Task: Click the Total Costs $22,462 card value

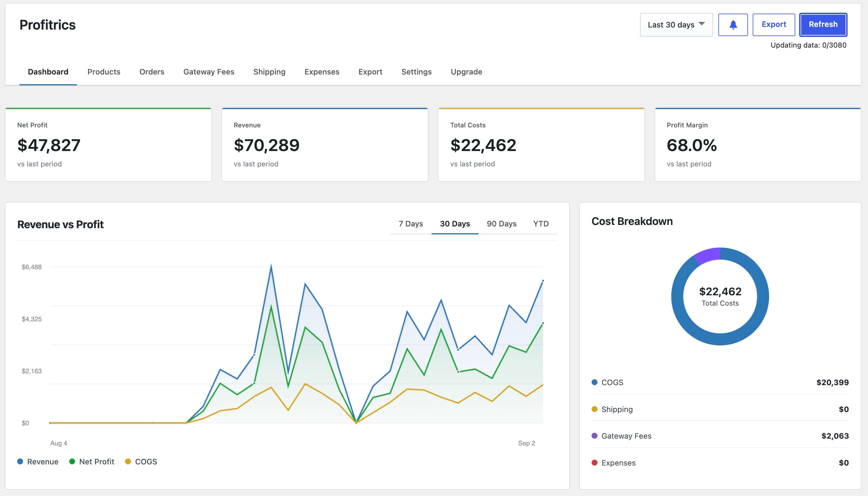Action: (483, 145)
